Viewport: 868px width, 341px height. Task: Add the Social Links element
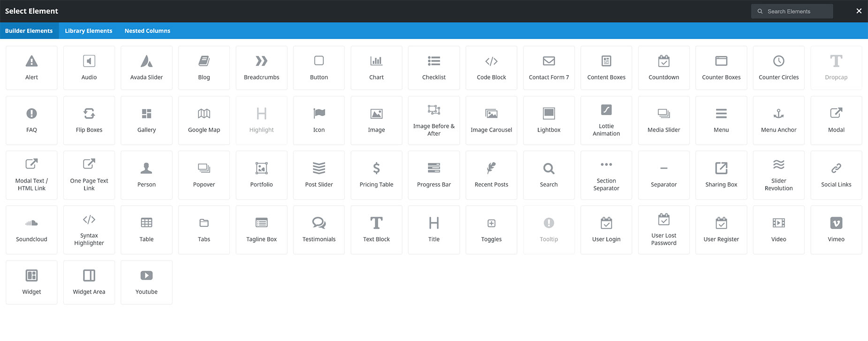pyautogui.click(x=836, y=175)
